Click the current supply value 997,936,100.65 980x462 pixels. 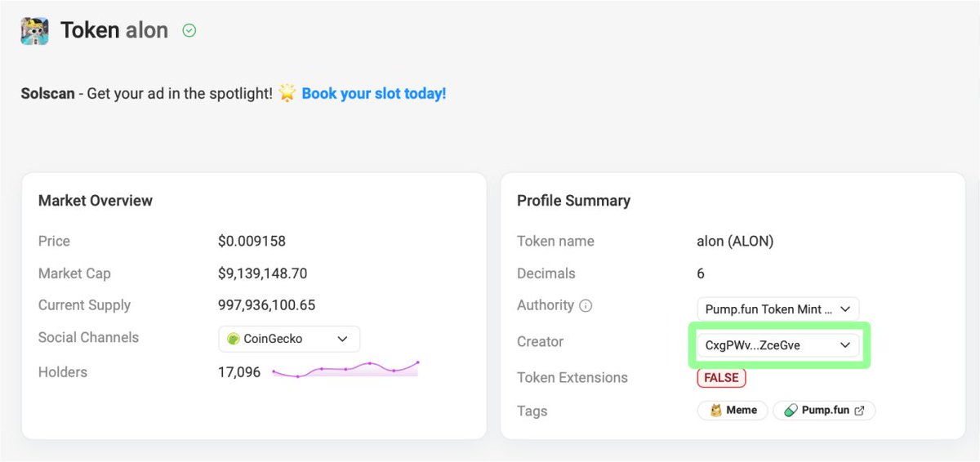pos(266,305)
